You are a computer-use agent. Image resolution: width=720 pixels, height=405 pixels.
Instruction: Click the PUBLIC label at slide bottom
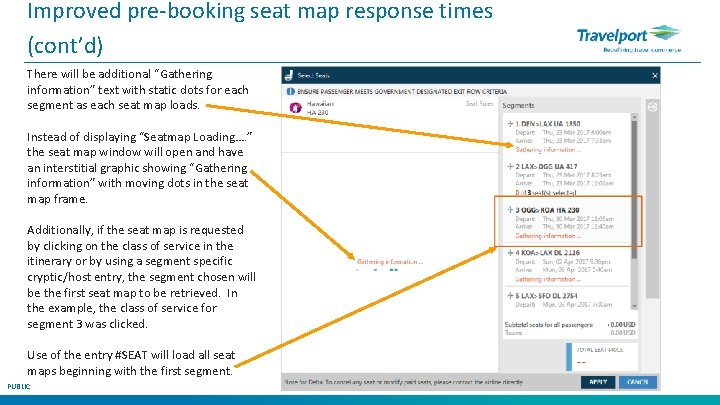pos(18,387)
